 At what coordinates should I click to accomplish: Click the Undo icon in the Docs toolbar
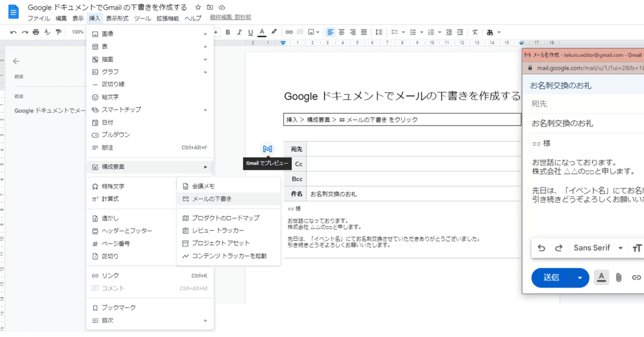click(13, 32)
